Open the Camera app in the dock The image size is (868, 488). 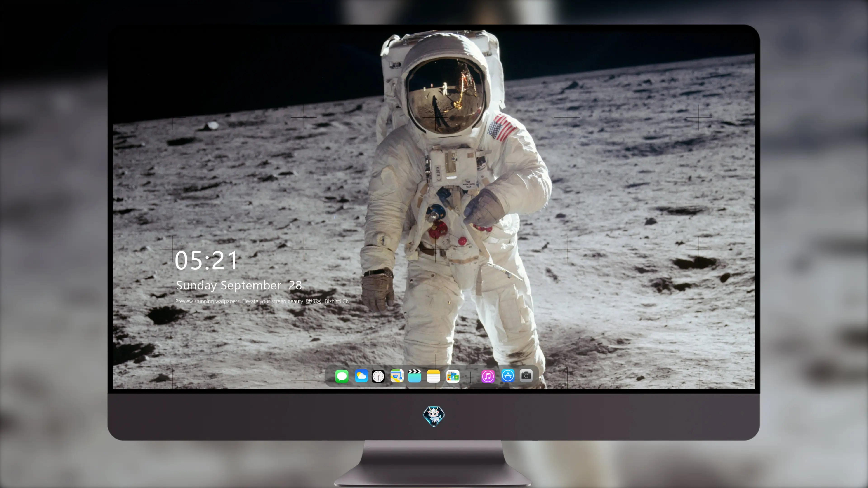pos(526,375)
